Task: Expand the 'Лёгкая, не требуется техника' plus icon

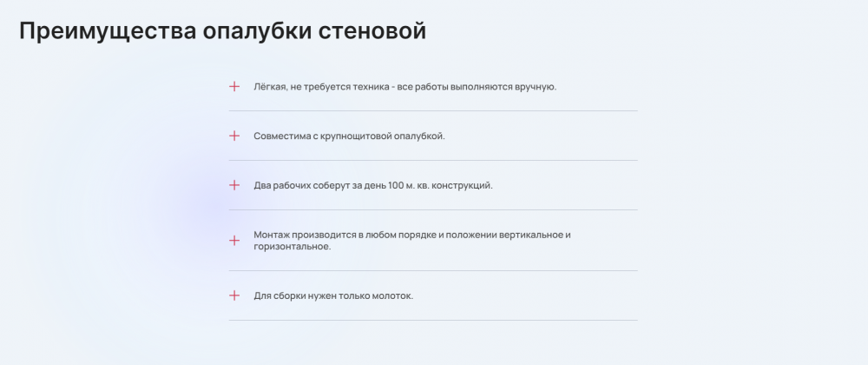Action: click(234, 86)
